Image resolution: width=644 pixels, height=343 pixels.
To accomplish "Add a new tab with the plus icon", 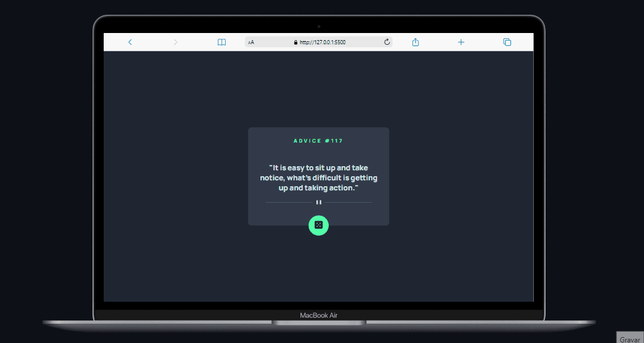I will 461,42.
